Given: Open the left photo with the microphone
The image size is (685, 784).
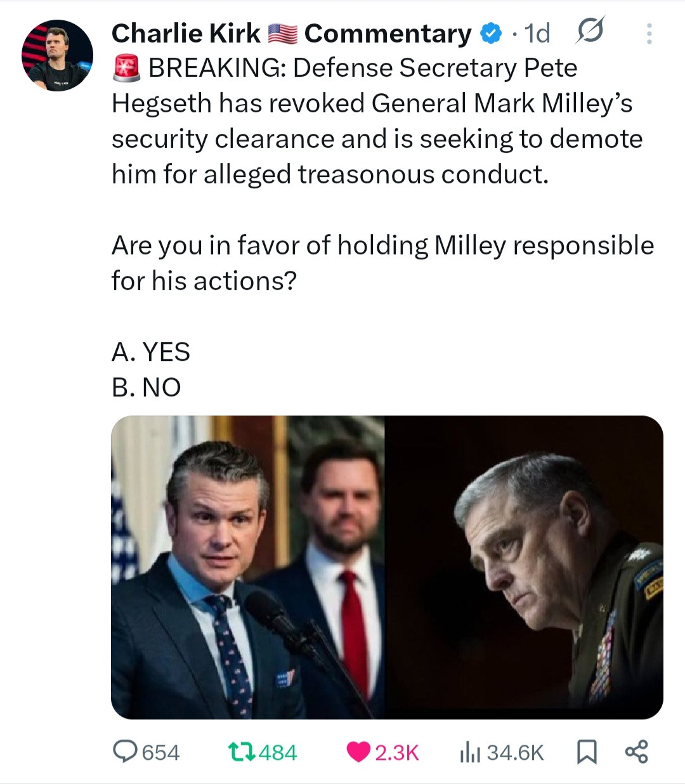Looking at the screenshot, I should point(248,567).
